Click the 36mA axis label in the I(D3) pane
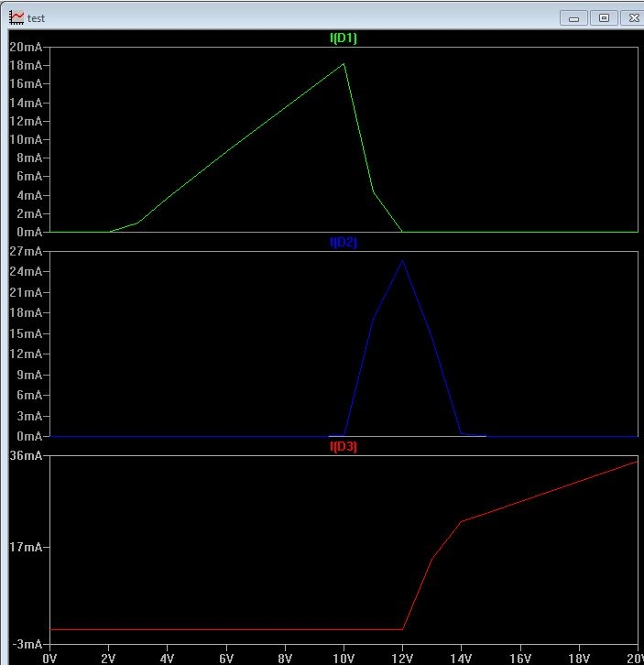This screenshot has height=665, width=644. (26, 456)
